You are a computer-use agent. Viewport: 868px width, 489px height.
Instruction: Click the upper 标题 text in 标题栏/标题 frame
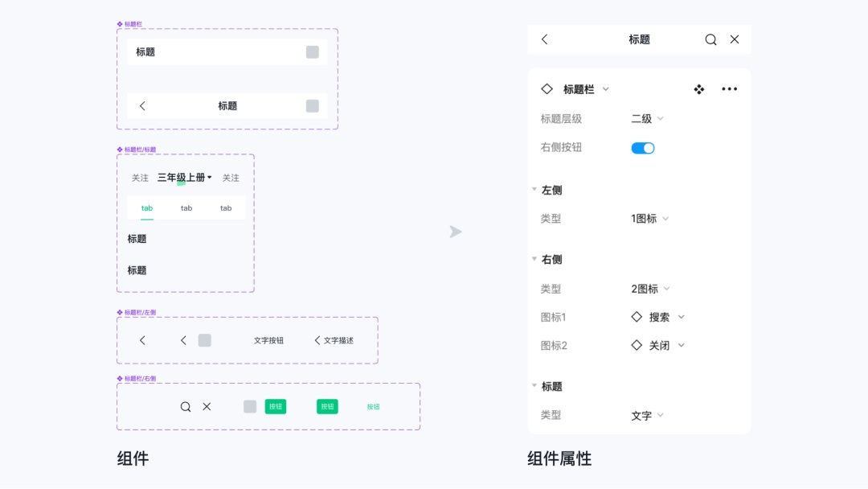(x=137, y=239)
